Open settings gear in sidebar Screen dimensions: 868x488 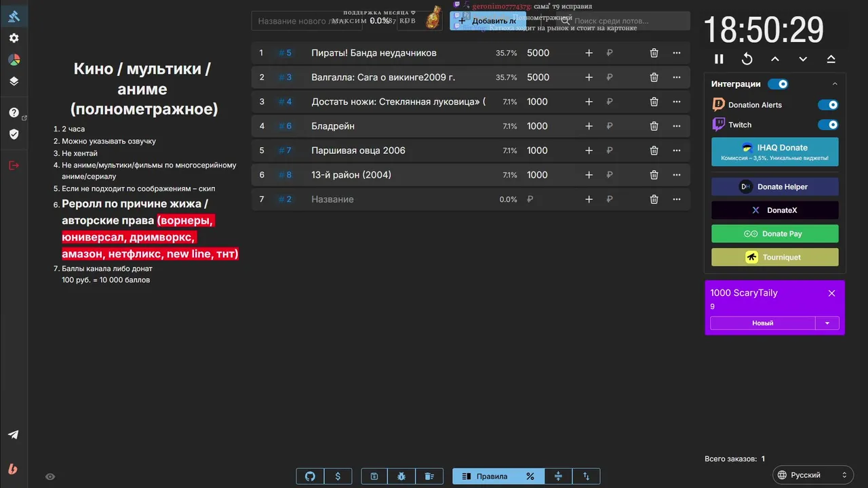coord(14,38)
